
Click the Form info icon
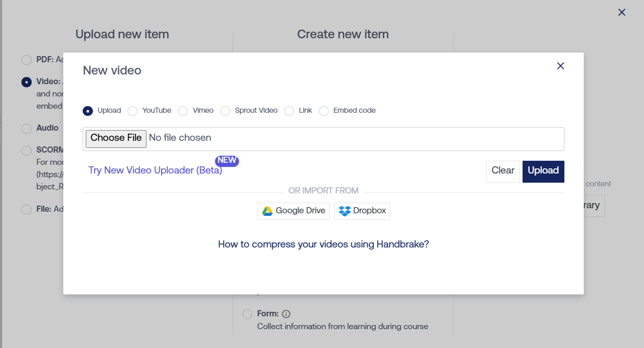286,314
